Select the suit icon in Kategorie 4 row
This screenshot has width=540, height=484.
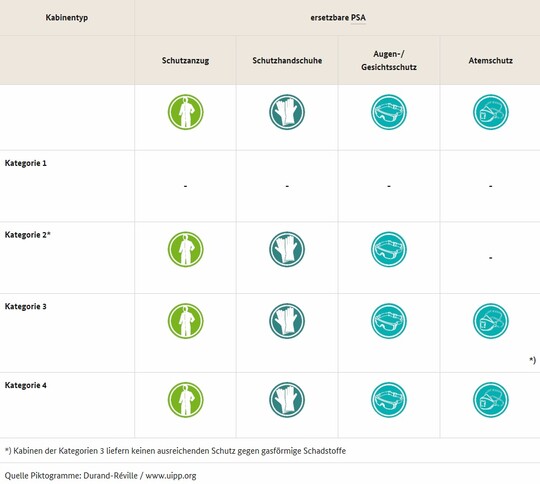(186, 400)
